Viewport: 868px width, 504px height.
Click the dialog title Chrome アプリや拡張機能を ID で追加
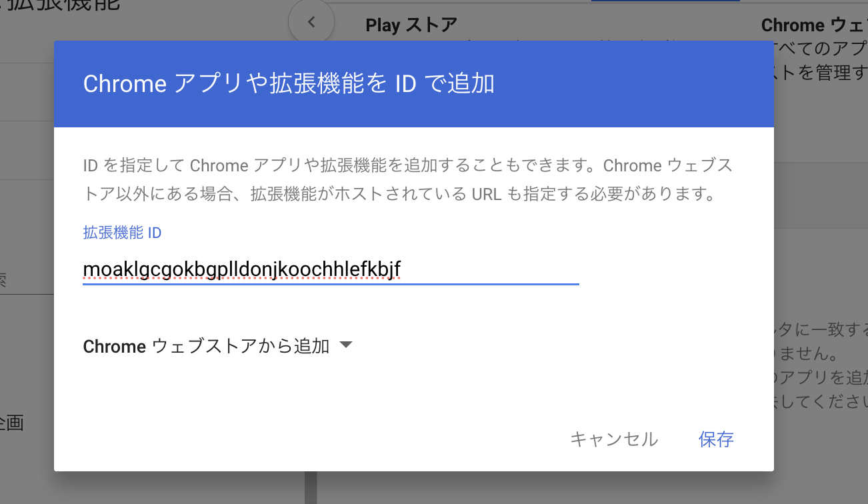288,84
